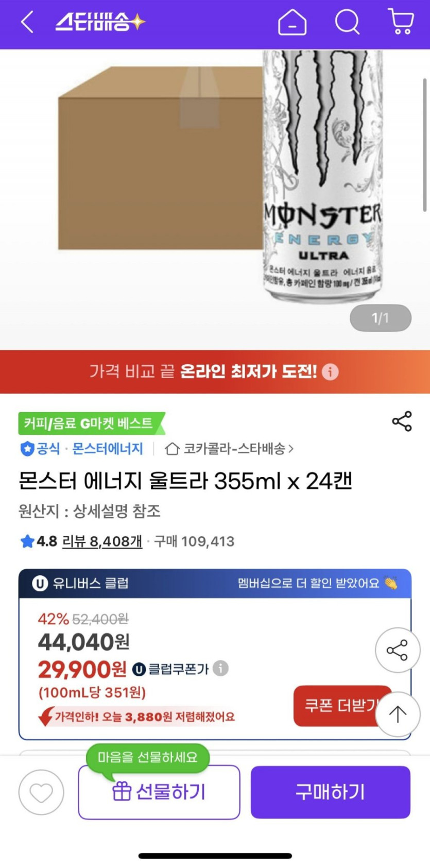
Task: Tap the 스타배송 logo
Action: click(x=100, y=23)
